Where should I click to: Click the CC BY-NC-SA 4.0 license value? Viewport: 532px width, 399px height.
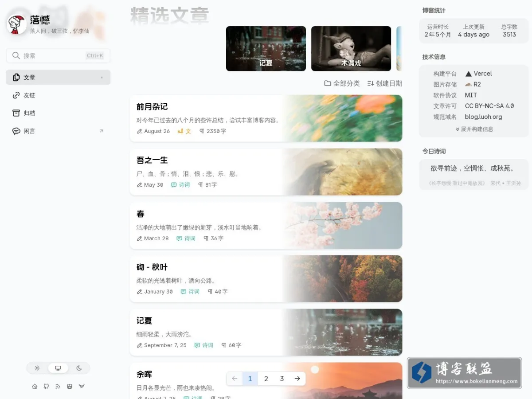click(489, 106)
